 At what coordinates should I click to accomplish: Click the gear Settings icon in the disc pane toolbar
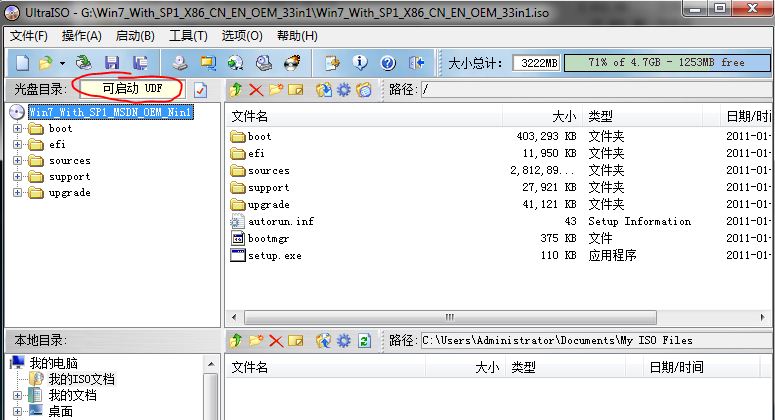click(343, 89)
